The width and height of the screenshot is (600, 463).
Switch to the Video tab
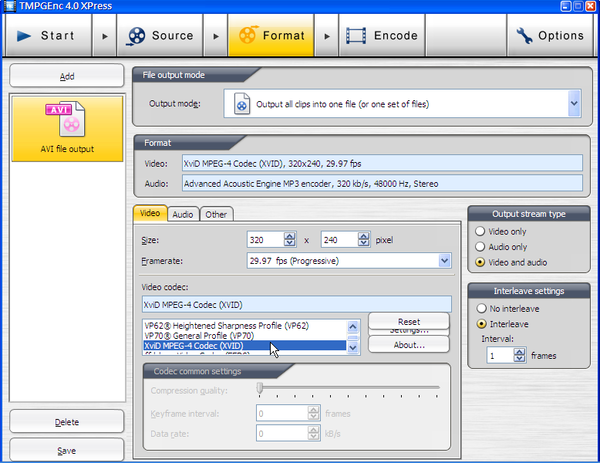150,213
